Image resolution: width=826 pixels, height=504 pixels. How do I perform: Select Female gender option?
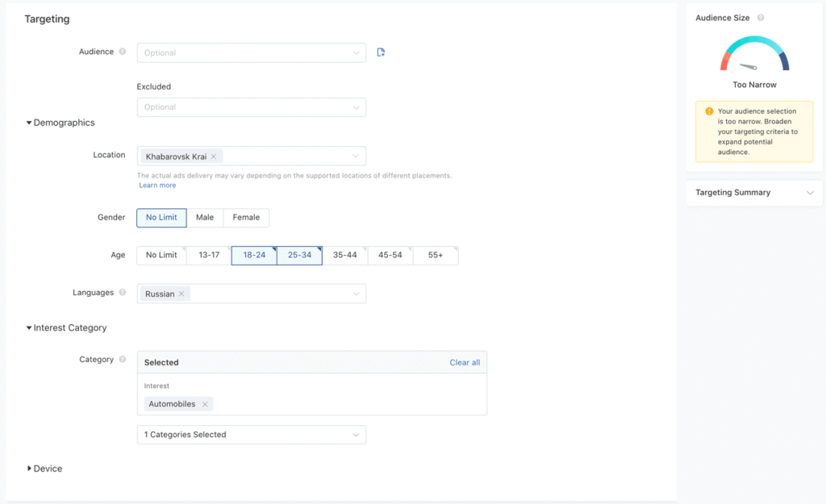tap(246, 218)
